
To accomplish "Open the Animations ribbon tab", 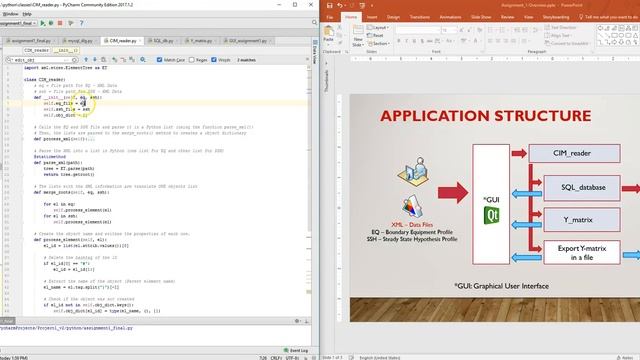I will pos(450,17).
